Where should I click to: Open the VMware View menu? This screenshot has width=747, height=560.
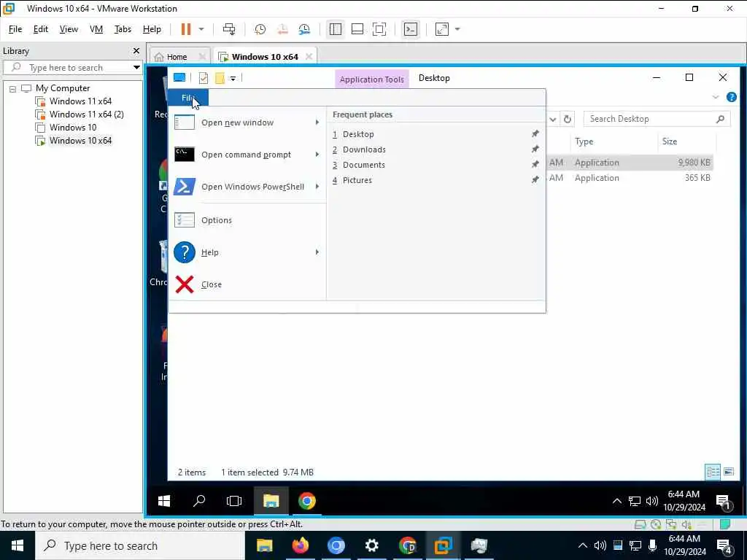pos(69,29)
